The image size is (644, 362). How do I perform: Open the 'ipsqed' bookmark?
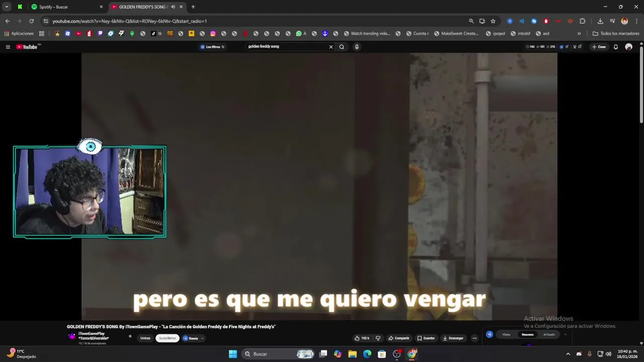pos(496,34)
